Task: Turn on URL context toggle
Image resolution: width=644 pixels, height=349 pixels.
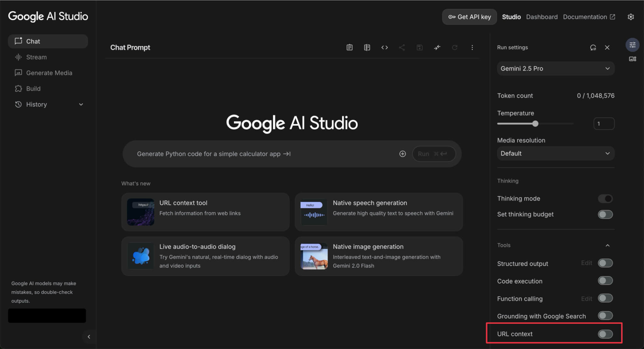Action: (x=605, y=334)
